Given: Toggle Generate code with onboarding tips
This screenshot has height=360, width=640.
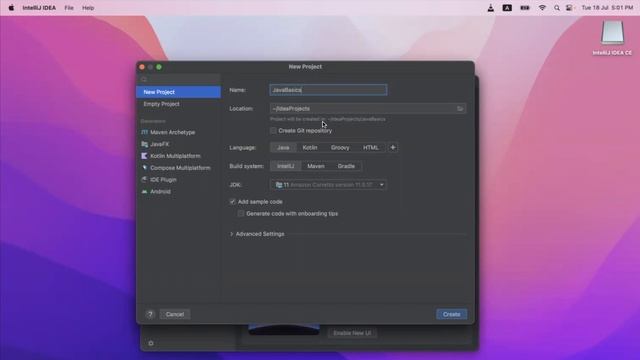Looking at the screenshot, I should coord(241,213).
